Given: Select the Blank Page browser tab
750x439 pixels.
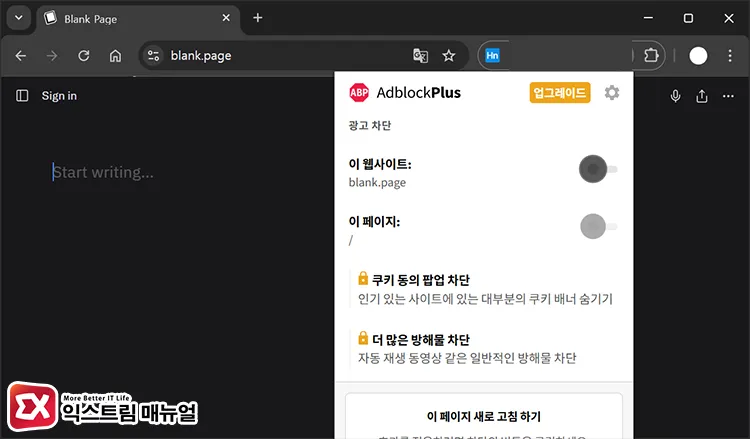Looking at the screenshot, I should (138, 19).
